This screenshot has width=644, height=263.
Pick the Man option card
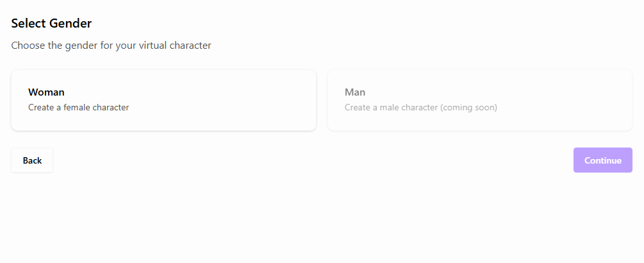pos(480,100)
